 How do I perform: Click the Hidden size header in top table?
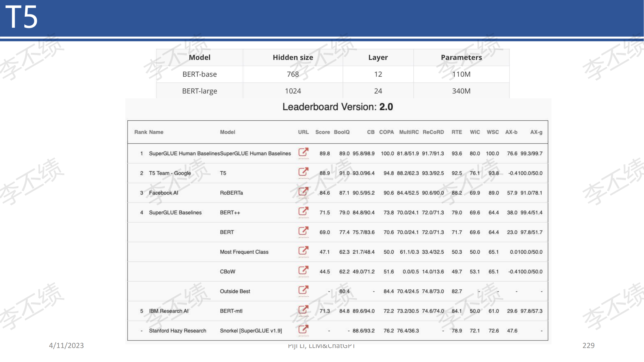[x=293, y=57]
